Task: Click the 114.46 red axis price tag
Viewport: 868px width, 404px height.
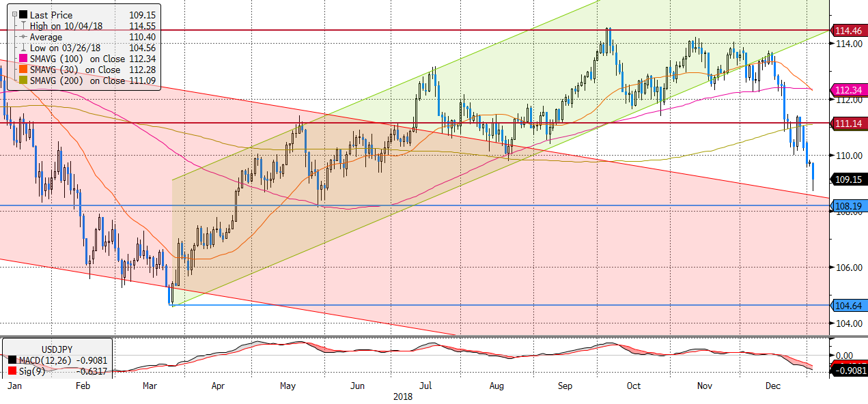Action: pyautogui.click(x=848, y=31)
